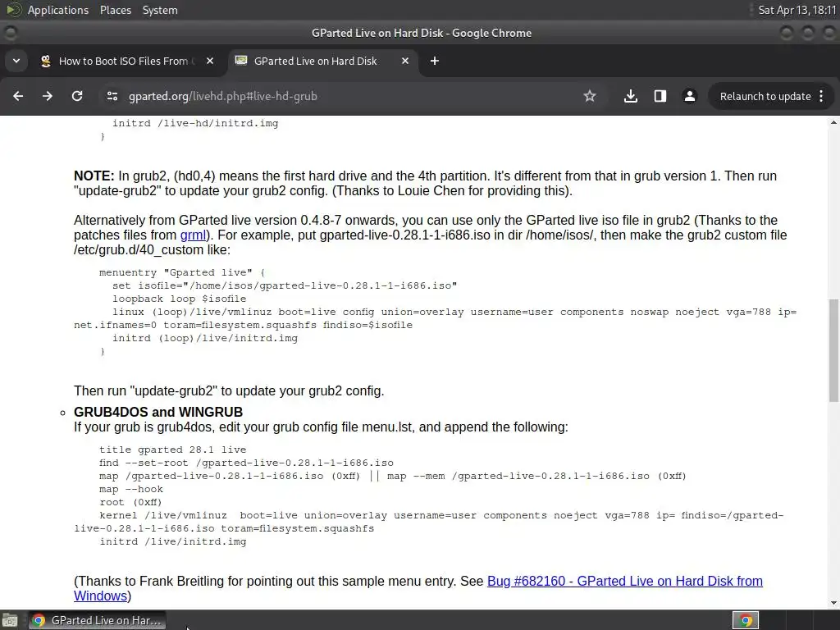Click the window title 'GParted Live on Hard Disk - Google Chrome'

[422, 33]
